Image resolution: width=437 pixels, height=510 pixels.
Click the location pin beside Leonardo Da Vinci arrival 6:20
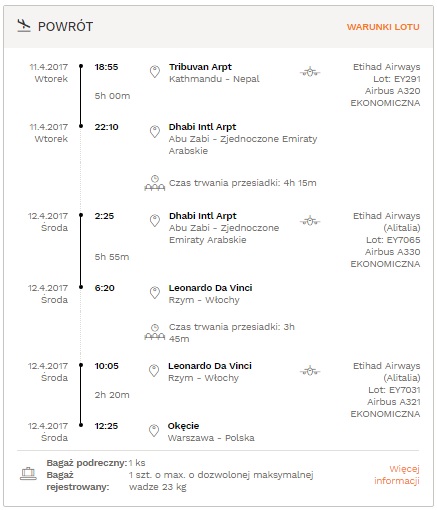[x=155, y=293]
